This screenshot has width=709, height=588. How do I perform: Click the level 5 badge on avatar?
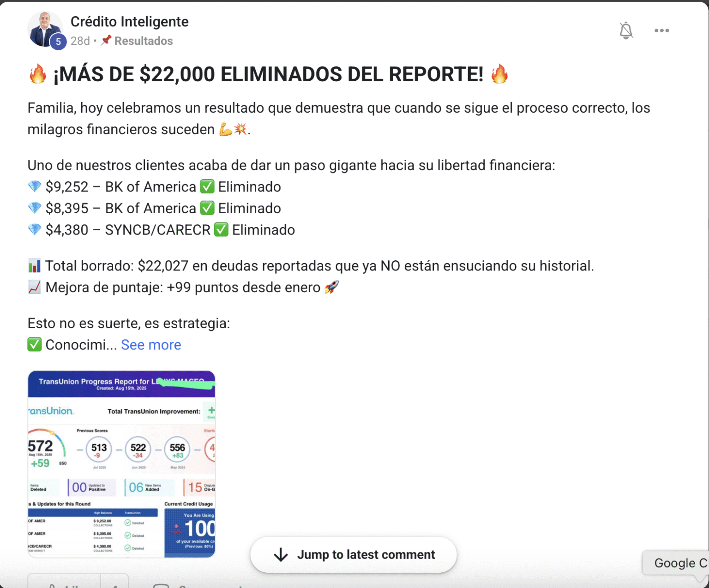point(58,42)
